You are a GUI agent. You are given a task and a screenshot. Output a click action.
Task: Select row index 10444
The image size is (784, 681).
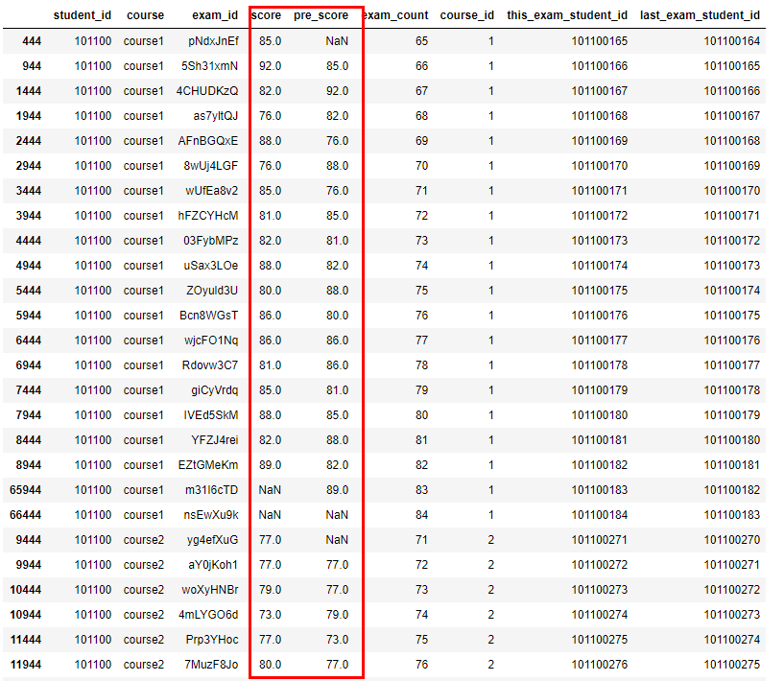[x=26, y=591]
